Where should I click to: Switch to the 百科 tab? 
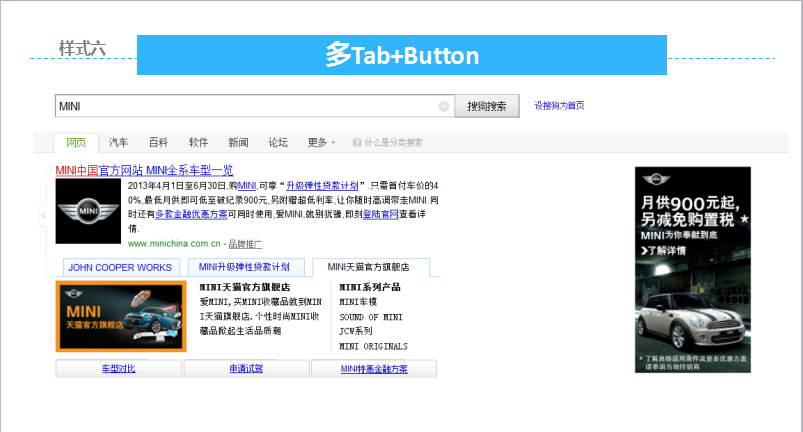(x=158, y=142)
